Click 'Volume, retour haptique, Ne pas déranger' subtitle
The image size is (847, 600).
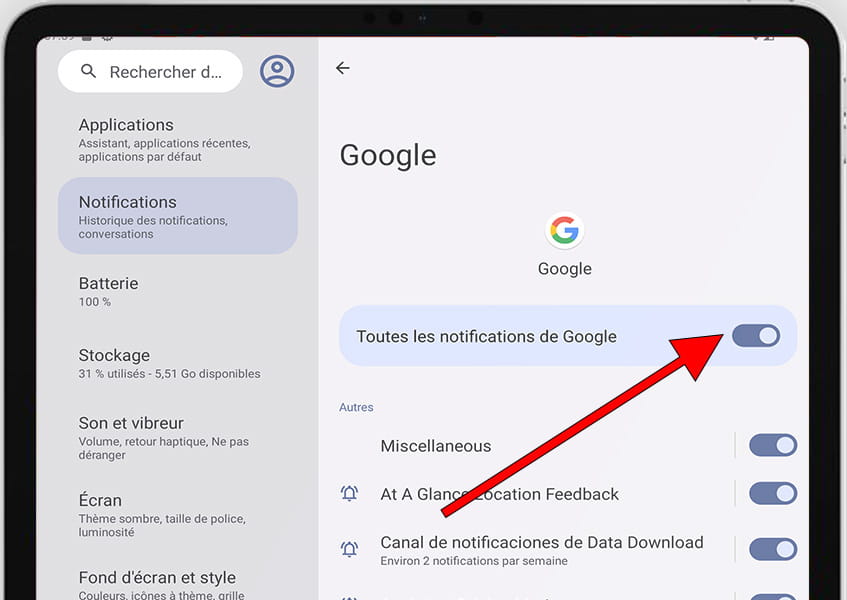[x=164, y=448]
